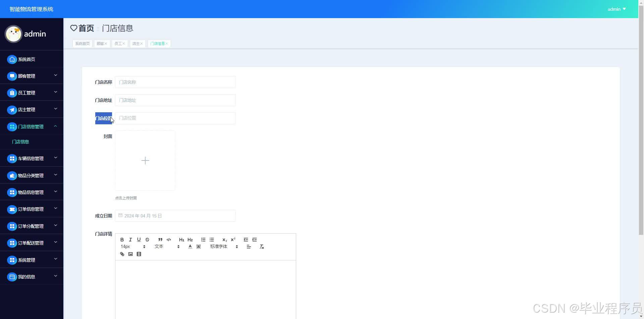The height and width of the screenshot is (319, 644).
Task: Apply subscript formatting
Action: [x=225, y=240]
